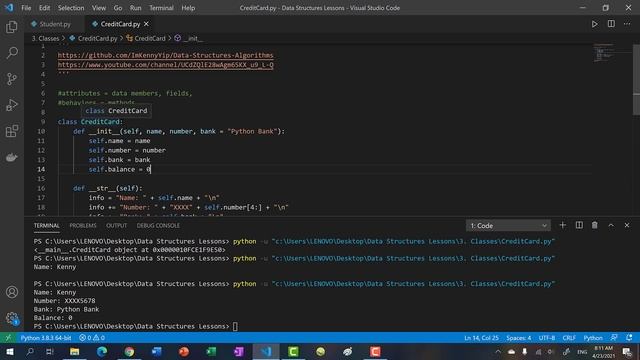Open the Selection menu
Screen dimensions: 640x360
pos(71,8)
